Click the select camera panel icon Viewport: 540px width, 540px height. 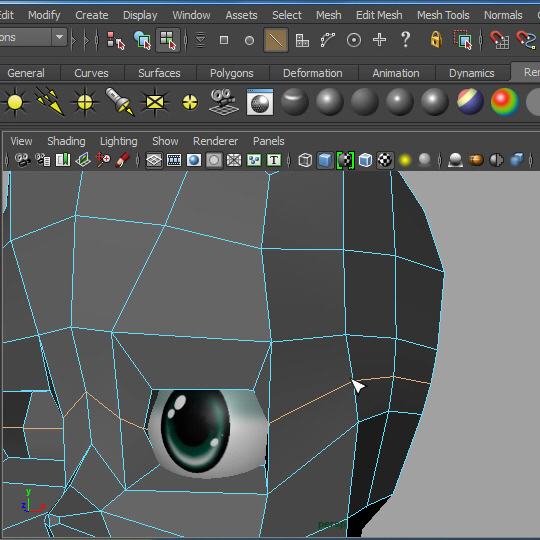(x=23, y=160)
